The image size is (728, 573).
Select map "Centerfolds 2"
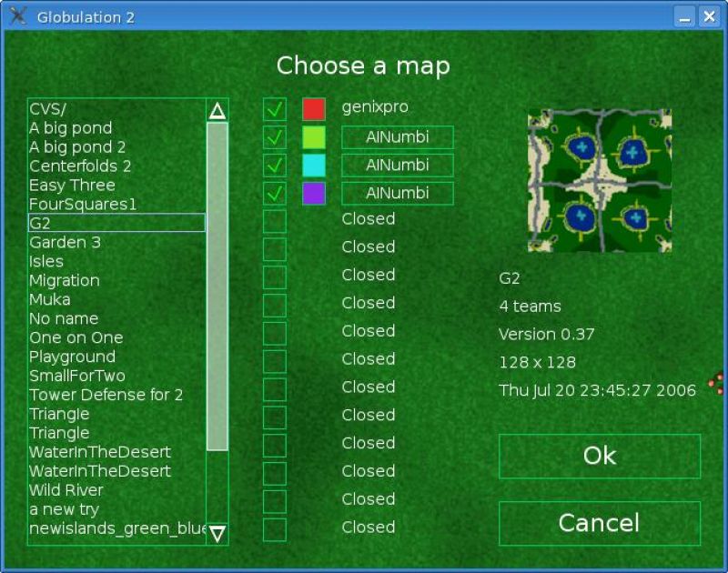coord(116,166)
